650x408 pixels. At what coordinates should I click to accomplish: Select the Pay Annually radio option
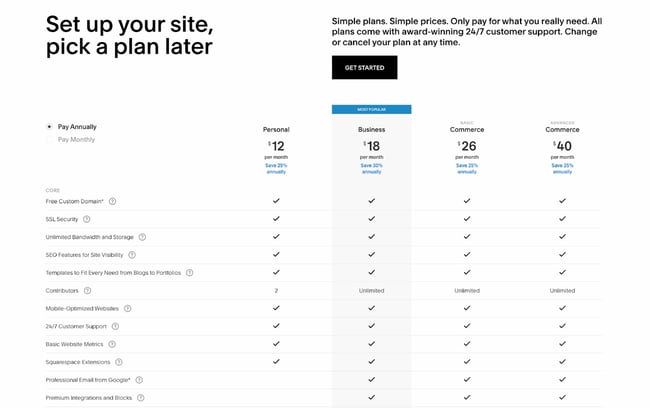(50, 127)
